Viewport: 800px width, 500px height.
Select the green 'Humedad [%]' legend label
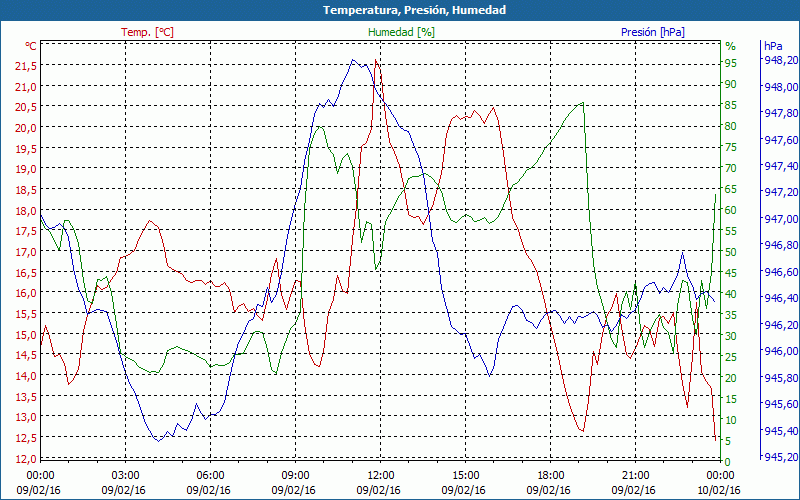(x=401, y=32)
